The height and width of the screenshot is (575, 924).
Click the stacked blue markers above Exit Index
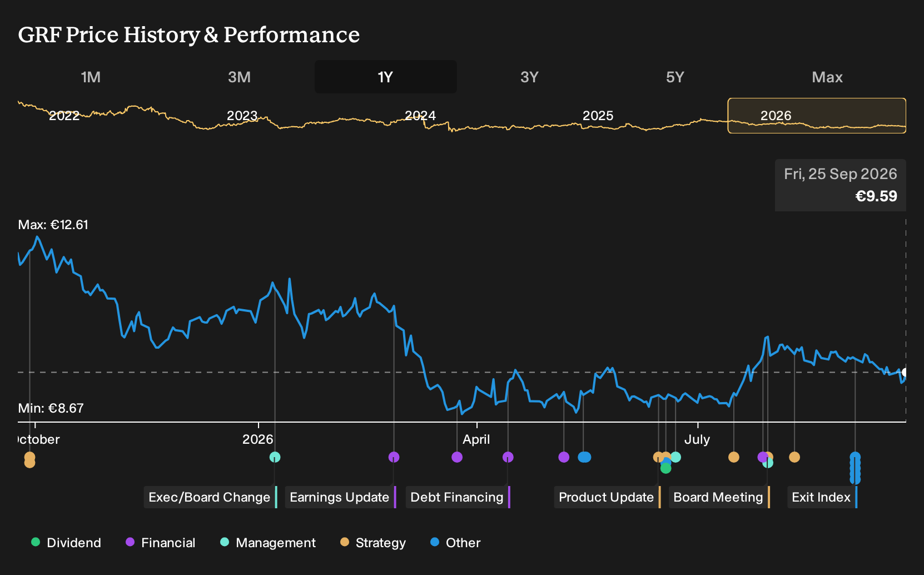click(855, 468)
